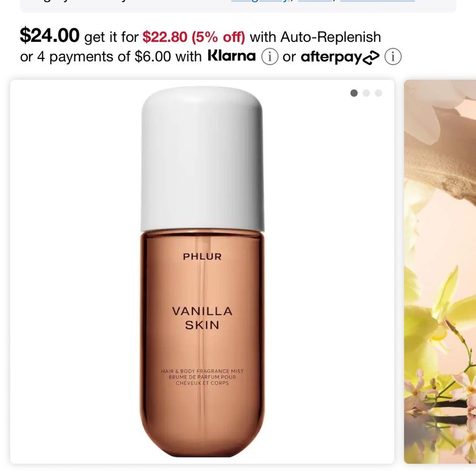
Task: Click the $24.00 price
Action: tap(50, 35)
